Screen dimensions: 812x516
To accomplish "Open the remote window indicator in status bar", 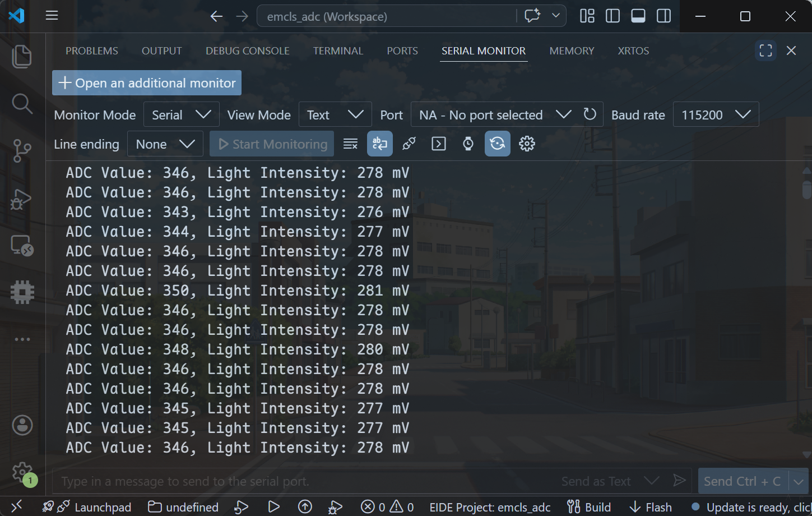I will (16, 506).
